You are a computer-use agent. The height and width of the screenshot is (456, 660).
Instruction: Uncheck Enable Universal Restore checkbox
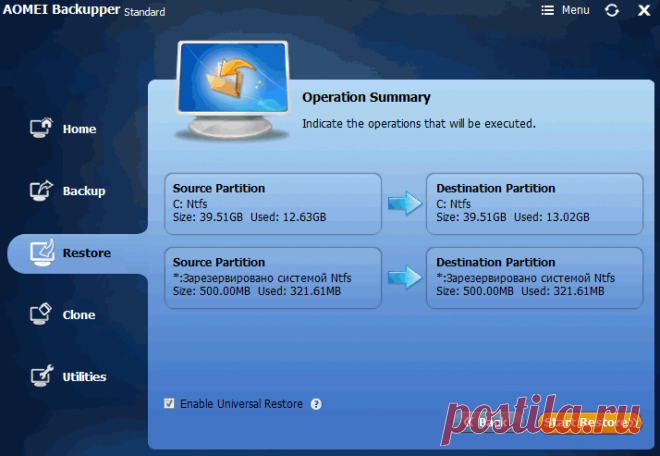click(x=169, y=404)
